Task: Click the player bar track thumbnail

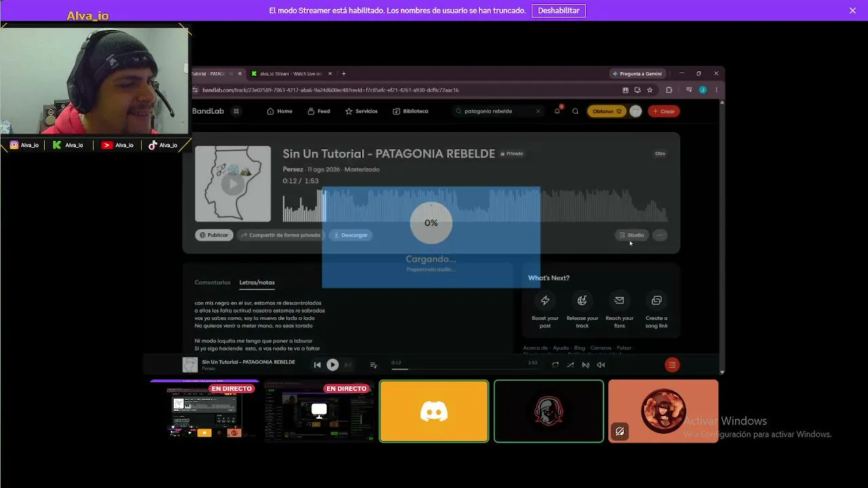Action: (190, 365)
